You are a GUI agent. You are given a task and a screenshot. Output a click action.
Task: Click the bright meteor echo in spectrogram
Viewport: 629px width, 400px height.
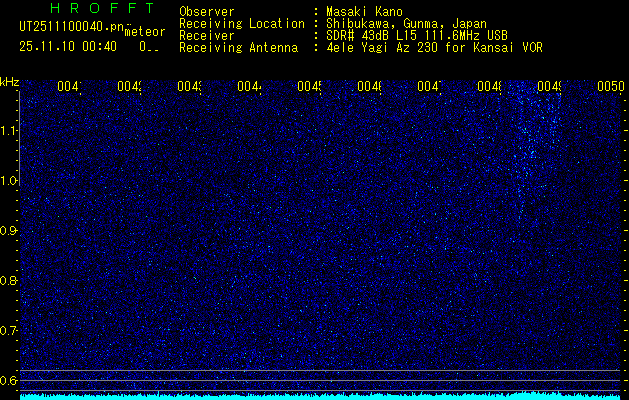[527, 150]
